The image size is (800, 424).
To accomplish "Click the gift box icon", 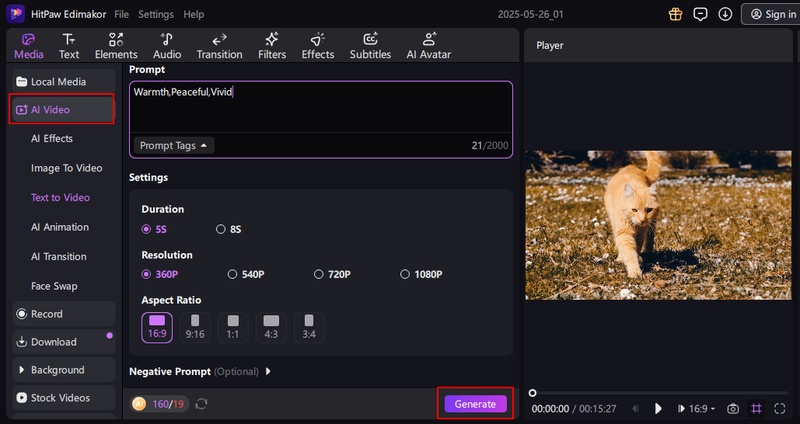I will [676, 14].
